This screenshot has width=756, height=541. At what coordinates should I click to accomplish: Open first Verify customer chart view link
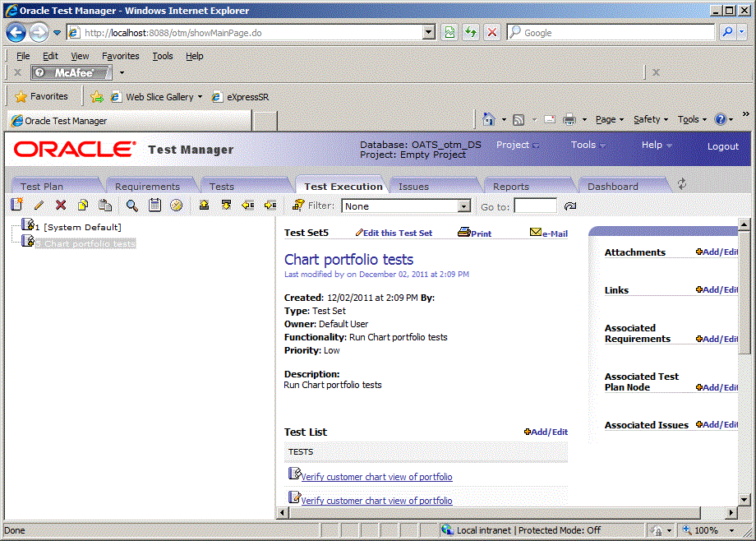coord(376,477)
